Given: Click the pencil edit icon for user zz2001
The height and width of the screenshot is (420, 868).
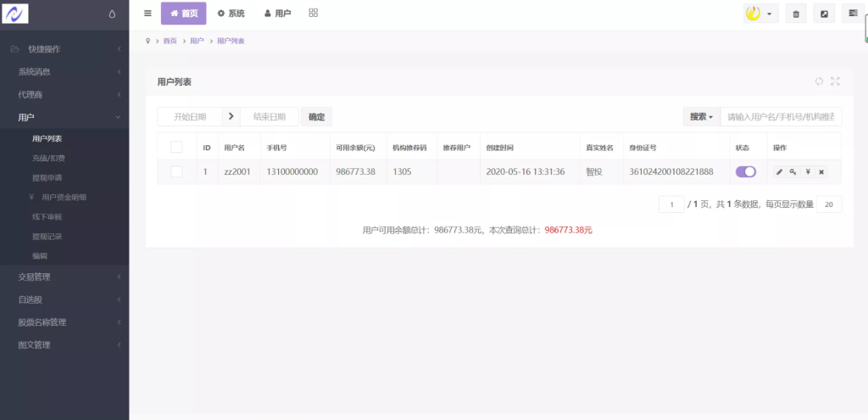Looking at the screenshot, I should [x=780, y=171].
